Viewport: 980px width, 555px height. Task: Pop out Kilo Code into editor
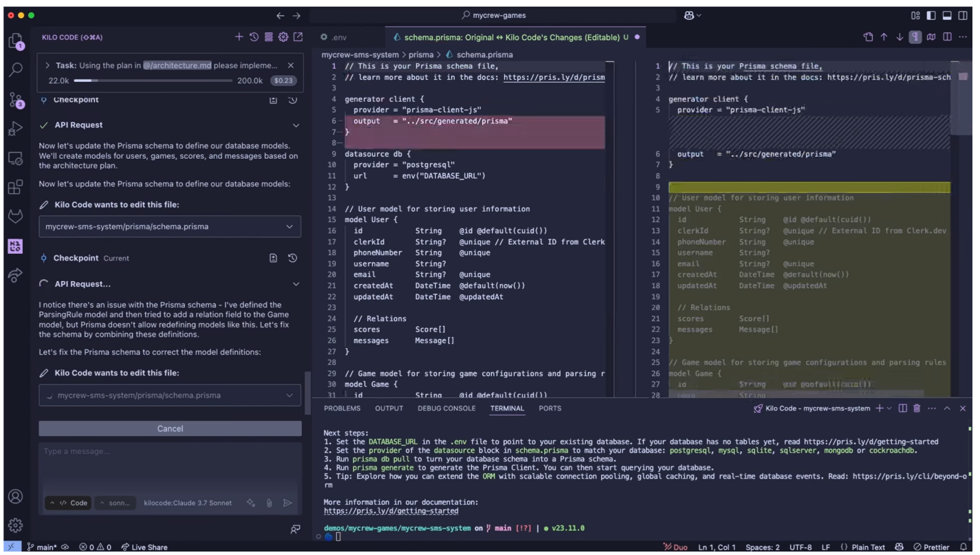point(298,36)
